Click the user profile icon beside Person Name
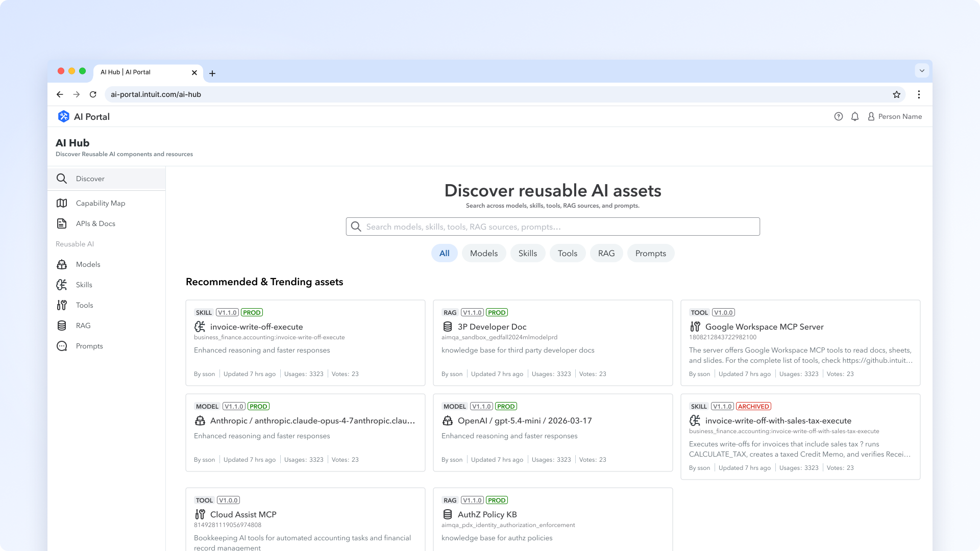Viewport: 980px width, 551px height. tap(871, 116)
